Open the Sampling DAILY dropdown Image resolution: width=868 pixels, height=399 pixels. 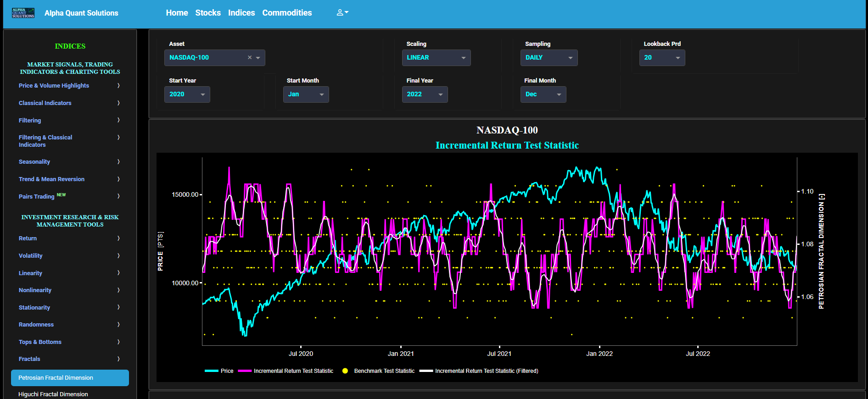[x=549, y=58]
